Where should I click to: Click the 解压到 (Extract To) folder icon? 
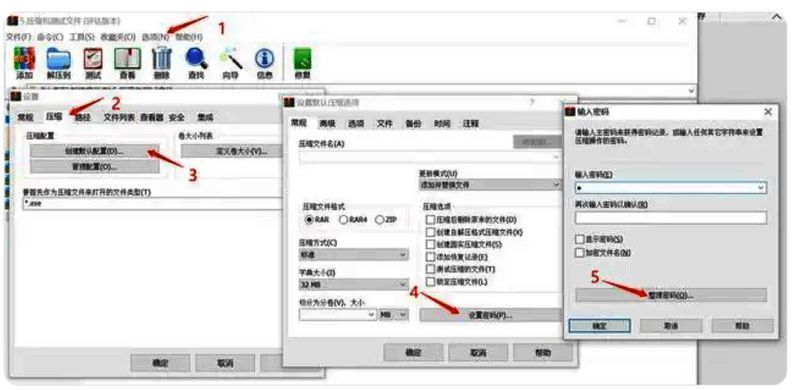(x=59, y=63)
